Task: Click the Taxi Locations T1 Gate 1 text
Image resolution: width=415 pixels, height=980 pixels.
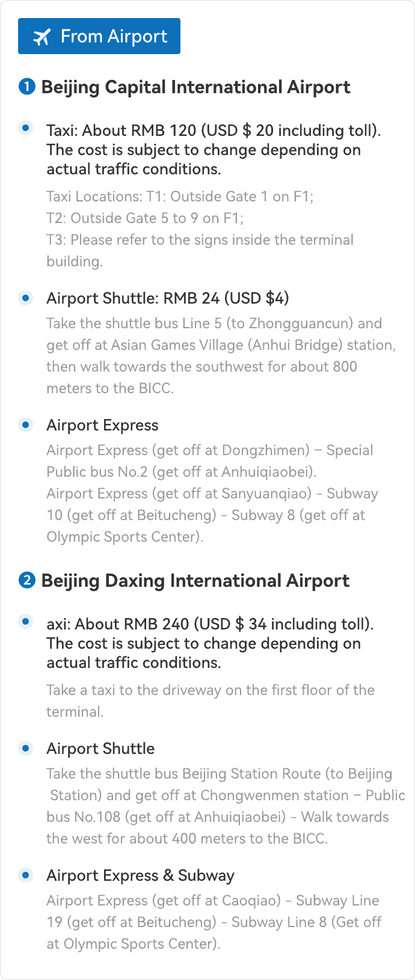Action: [180, 197]
